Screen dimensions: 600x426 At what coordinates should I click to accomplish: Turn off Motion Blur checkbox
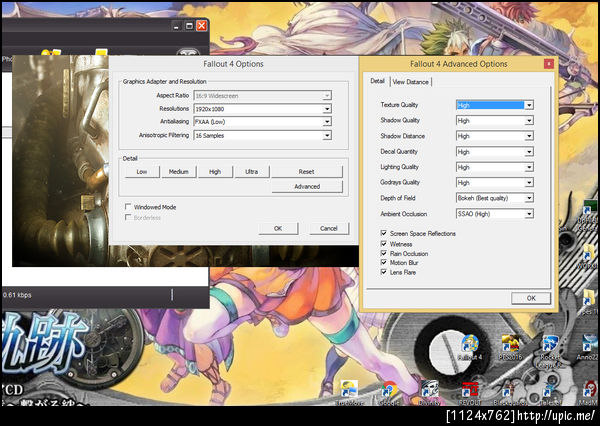(383, 262)
